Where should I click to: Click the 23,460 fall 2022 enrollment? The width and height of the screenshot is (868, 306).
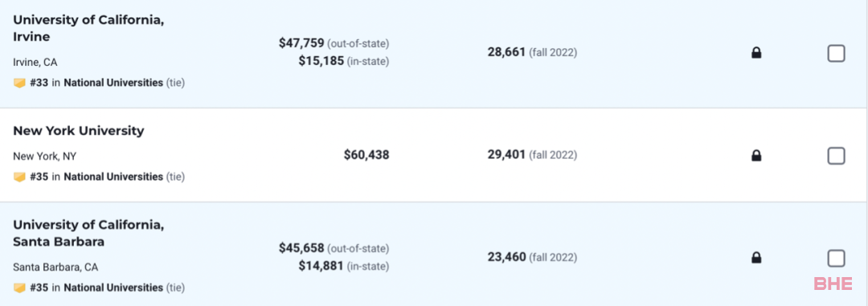click(x=506, y=257)
